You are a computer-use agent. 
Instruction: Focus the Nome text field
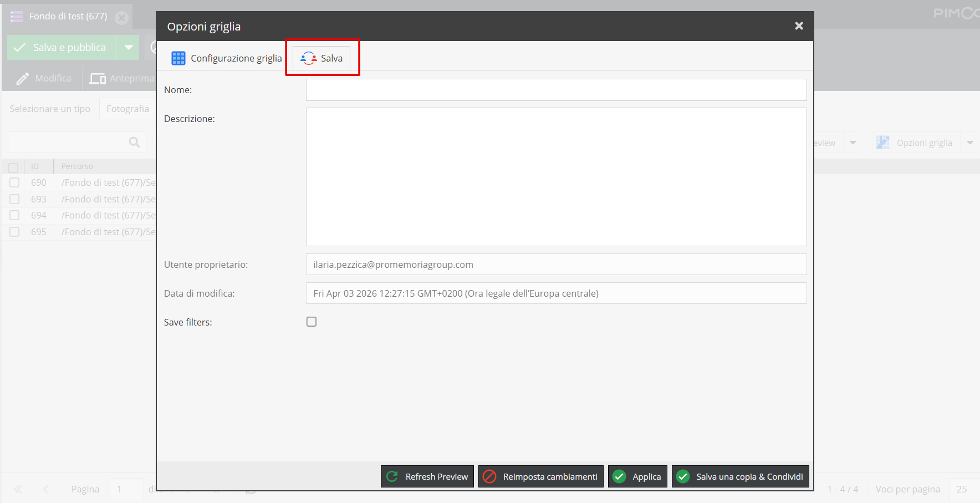pos(556,90)
